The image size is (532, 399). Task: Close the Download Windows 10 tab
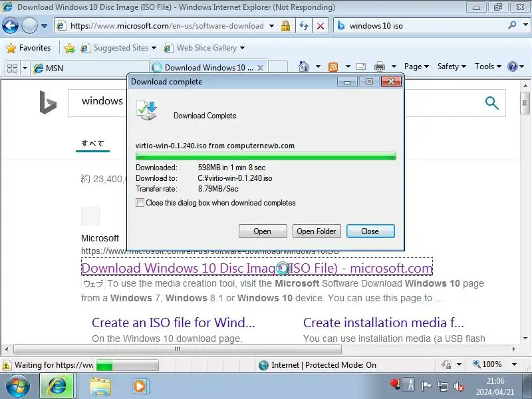click(x=260, y=68)
